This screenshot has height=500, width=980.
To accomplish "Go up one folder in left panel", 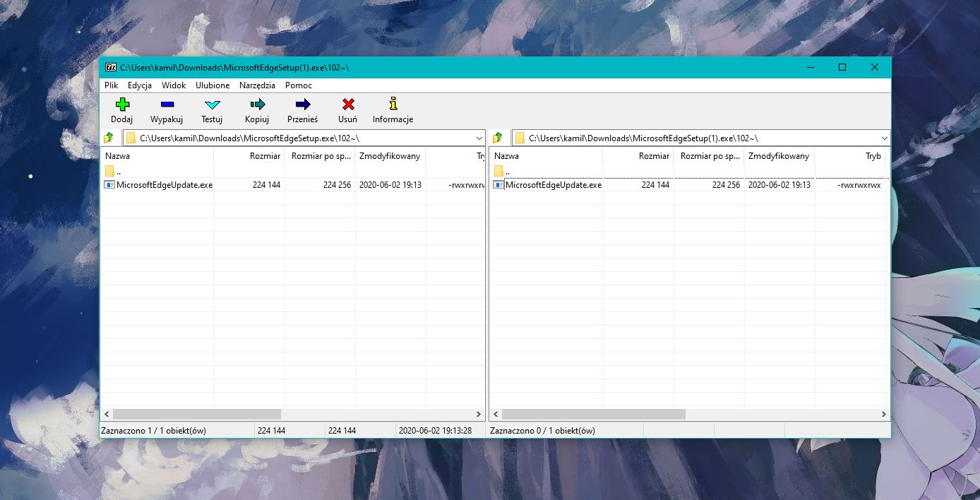I will (109, 138).
